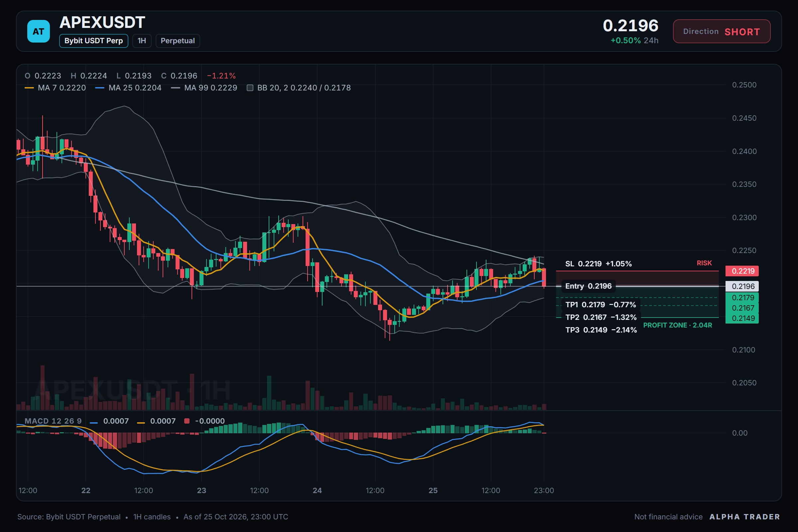
Task: Choose the 1H timeframe chip
Action: coord(142,41)
